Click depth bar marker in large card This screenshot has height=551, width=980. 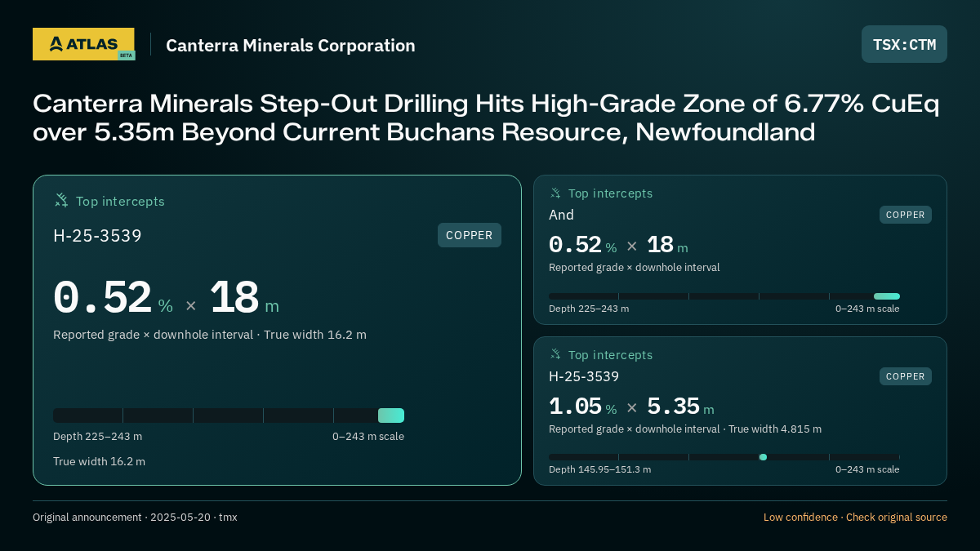391,415
